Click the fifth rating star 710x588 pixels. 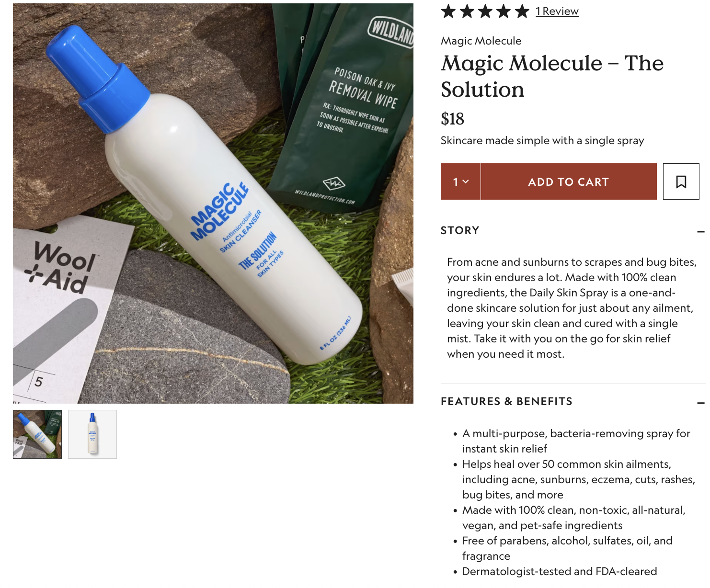(x=522, y=11)
